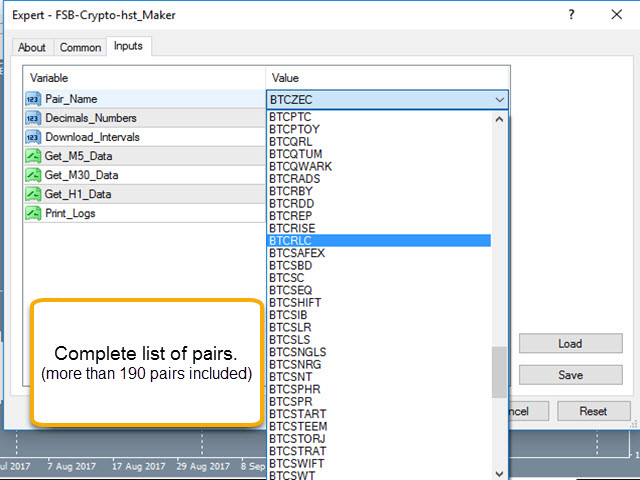Choose BTCRADS from the pair list

(x=379, y=179)
